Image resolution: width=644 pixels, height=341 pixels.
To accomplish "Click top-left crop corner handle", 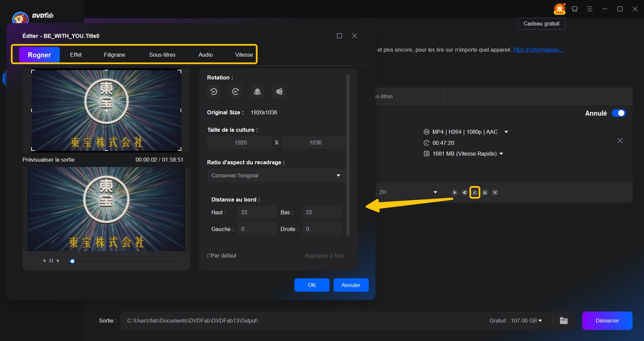I will coord(33,71).
